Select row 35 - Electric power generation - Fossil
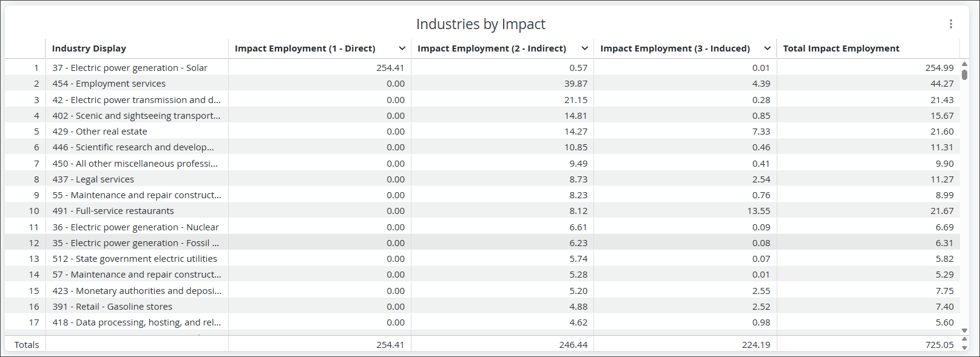Image resolution: width=980 pixels, height=357 pixels. (x=482, y=243)
